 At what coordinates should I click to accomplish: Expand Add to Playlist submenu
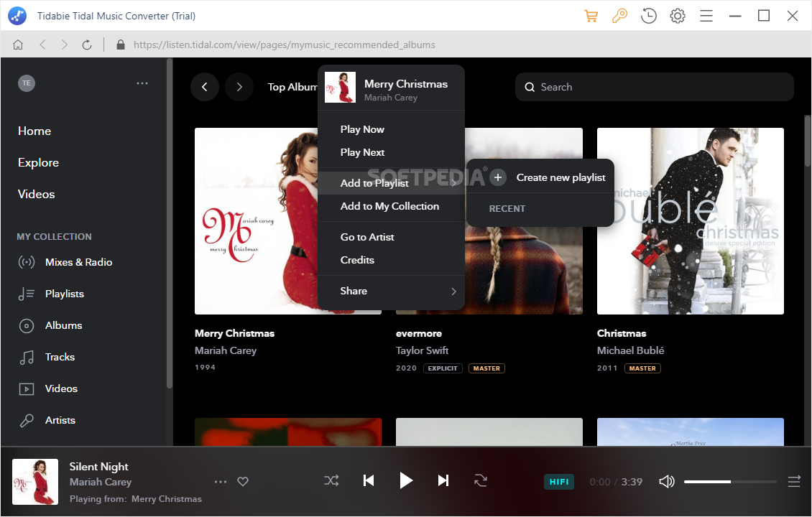point(391,183)
